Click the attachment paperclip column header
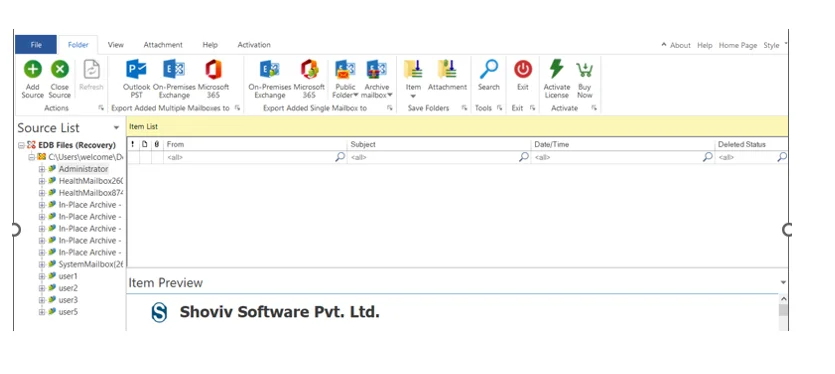The height and width of the screenshot is (374, 835). pos(157,144)
